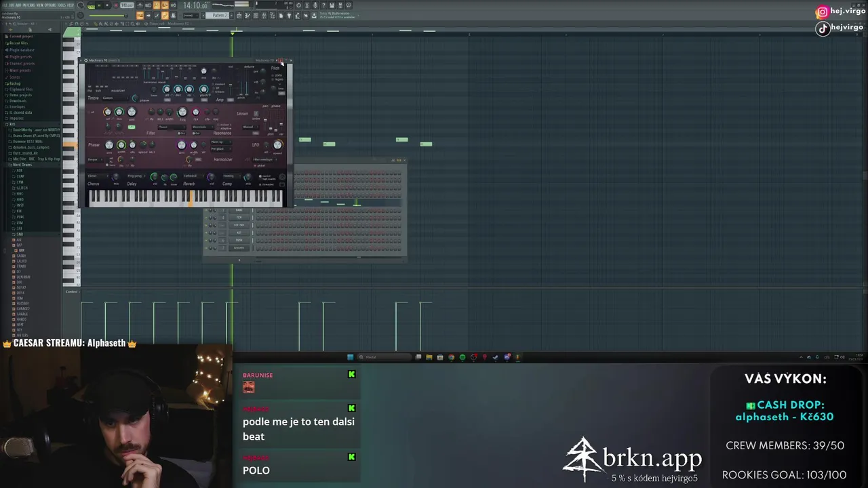Image resolution: width=868 pixels, height=488 pixels.
Task: Click the taskbar search box
Action: coord(384,357)
